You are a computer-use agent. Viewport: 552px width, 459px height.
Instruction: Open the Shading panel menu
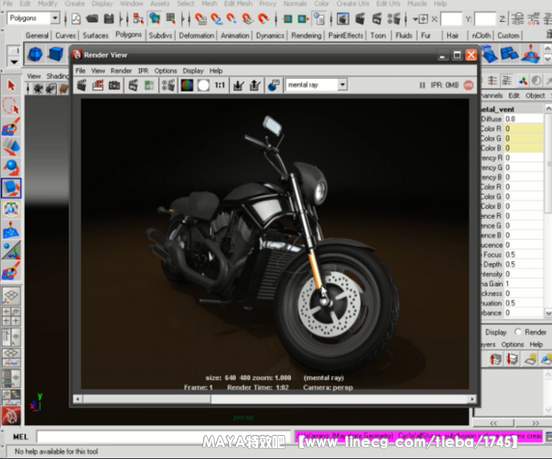pos(57,76)
